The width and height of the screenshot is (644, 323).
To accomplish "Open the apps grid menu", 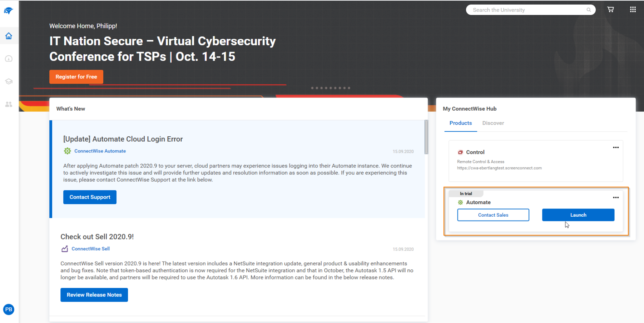I will pyautogui.click(x=633, y=10).
